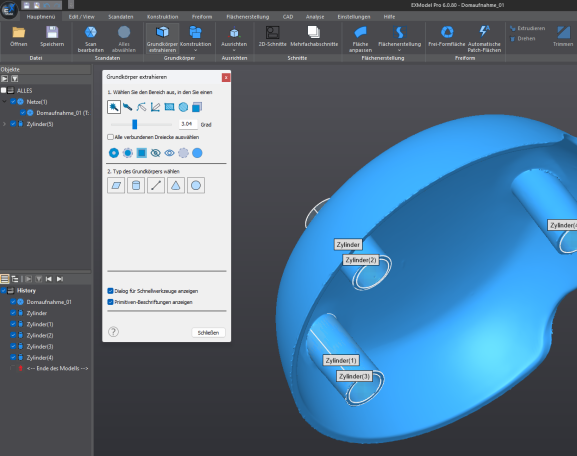The image size is (577, 456).
Task: Uncheck Primitiven-Beschriftungen anzeigen
Action: tap(110, 302)
